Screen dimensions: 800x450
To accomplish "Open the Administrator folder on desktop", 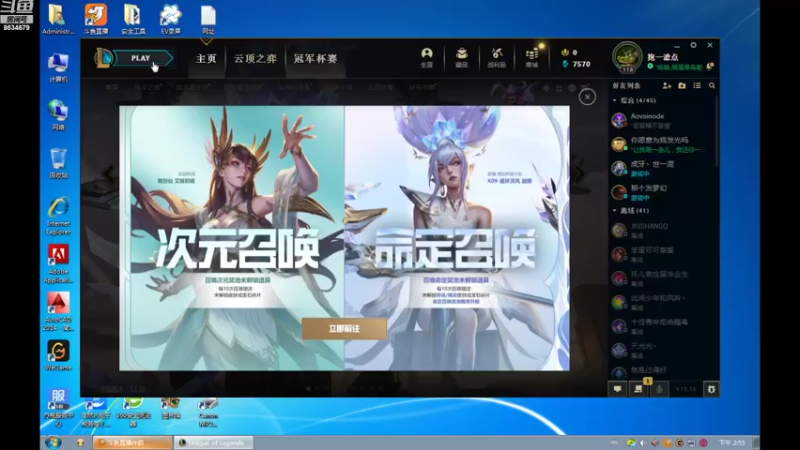I will point(58,19).
